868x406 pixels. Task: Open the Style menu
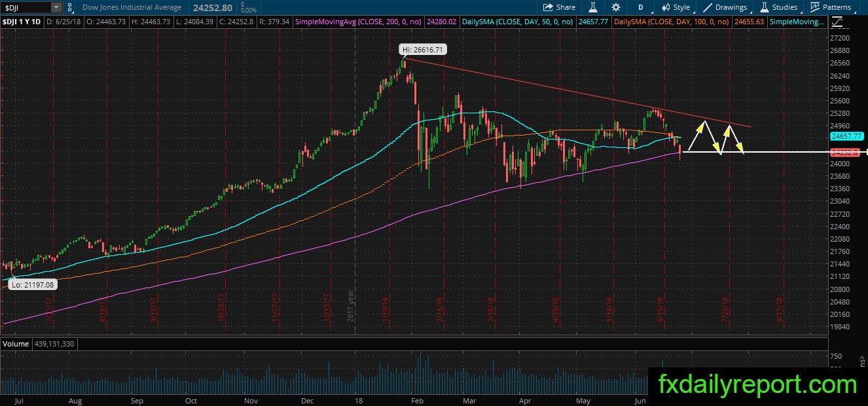click(676, 7)
